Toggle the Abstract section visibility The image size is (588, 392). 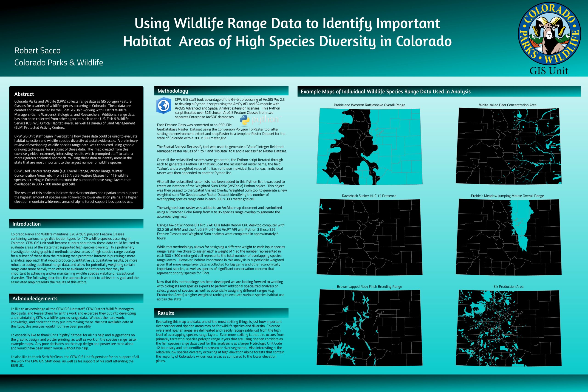pyautogui.click(x=24, y=94)
